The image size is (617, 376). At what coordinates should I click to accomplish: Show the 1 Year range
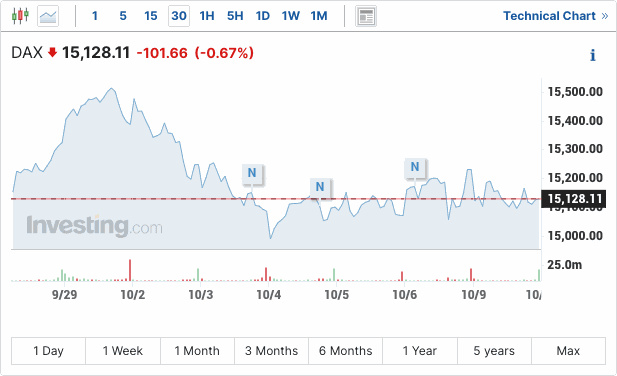coord(420,350)
